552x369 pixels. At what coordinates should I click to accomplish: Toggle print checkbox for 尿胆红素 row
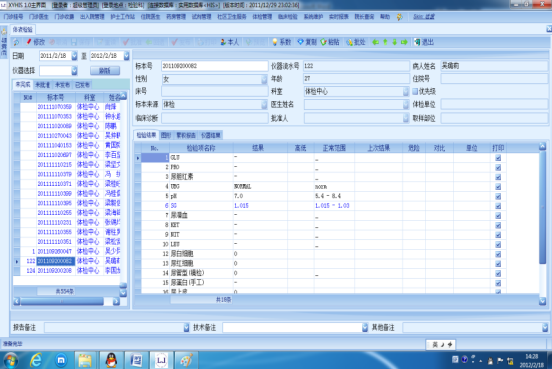click(498, 177)
